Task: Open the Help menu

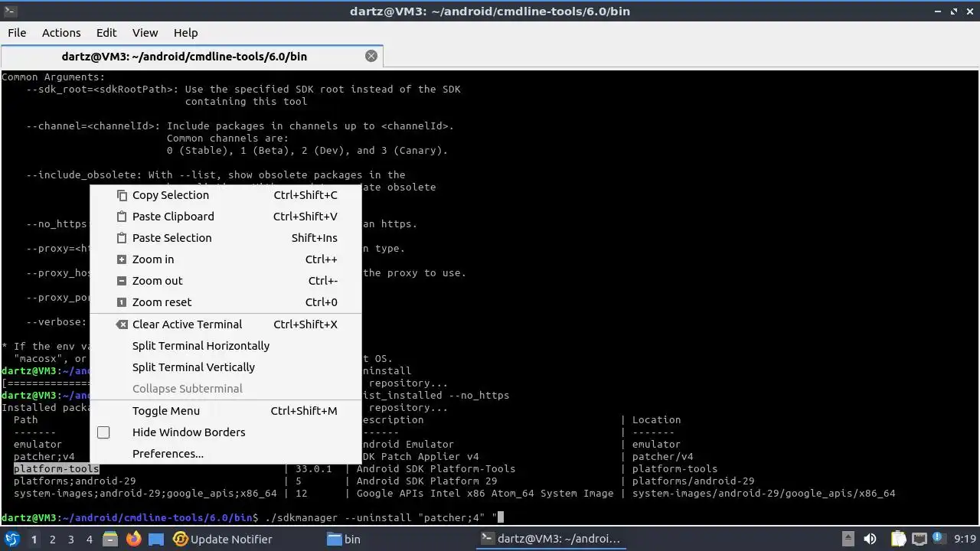Action: 185,33
